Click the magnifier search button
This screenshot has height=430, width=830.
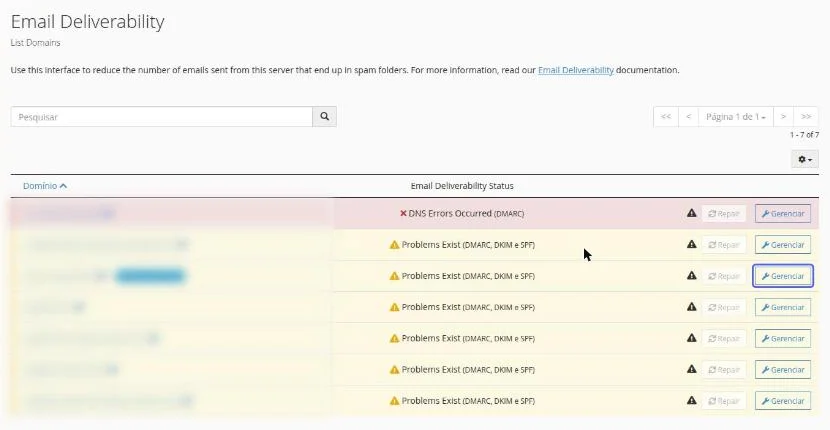tap(324, 117)
